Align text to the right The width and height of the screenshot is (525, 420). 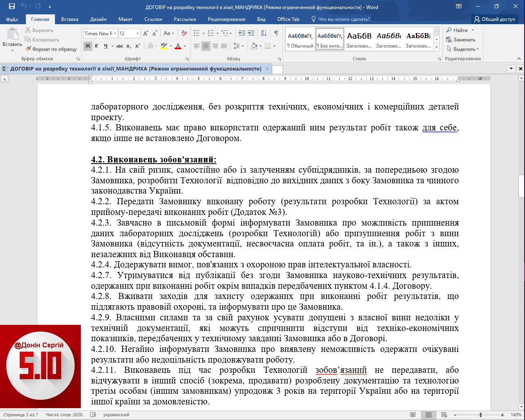pos(215,46)
